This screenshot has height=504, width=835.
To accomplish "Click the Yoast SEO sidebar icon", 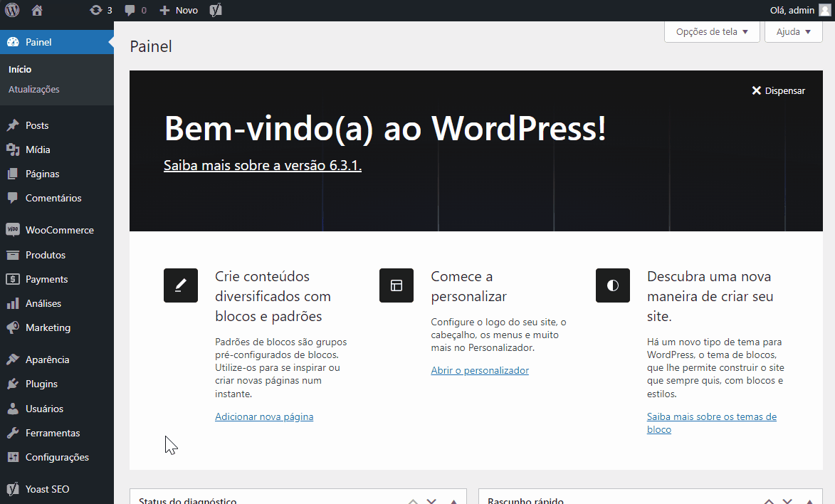I will 13,489.
